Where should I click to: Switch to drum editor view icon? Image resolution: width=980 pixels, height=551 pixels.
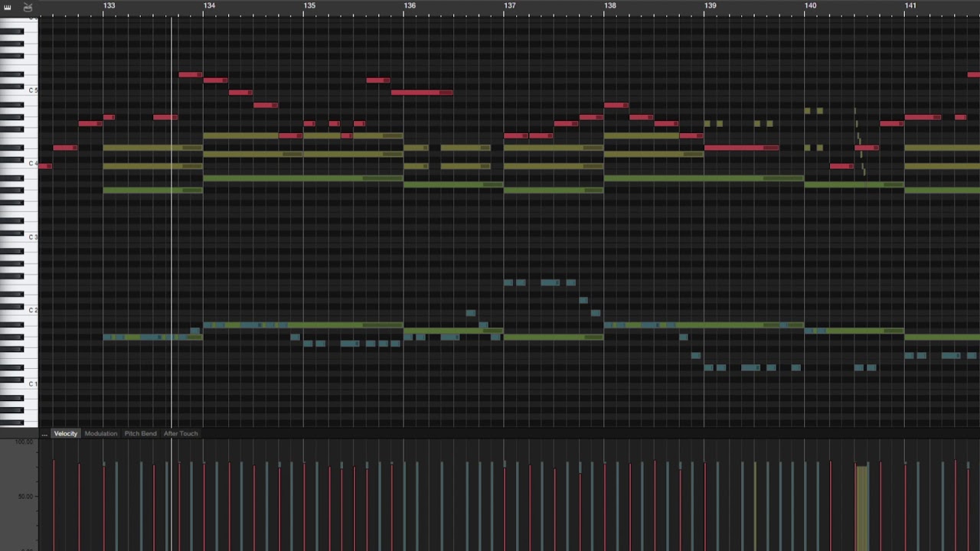click(28, 8)
